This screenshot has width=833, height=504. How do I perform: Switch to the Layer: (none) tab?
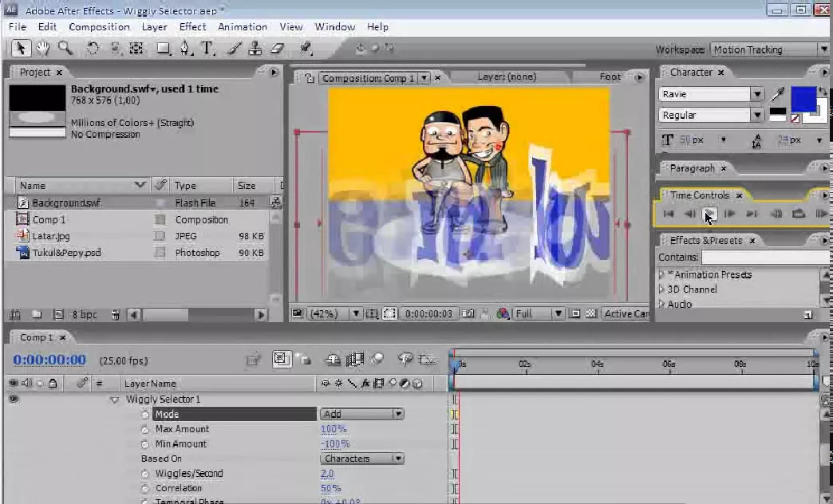507,77
